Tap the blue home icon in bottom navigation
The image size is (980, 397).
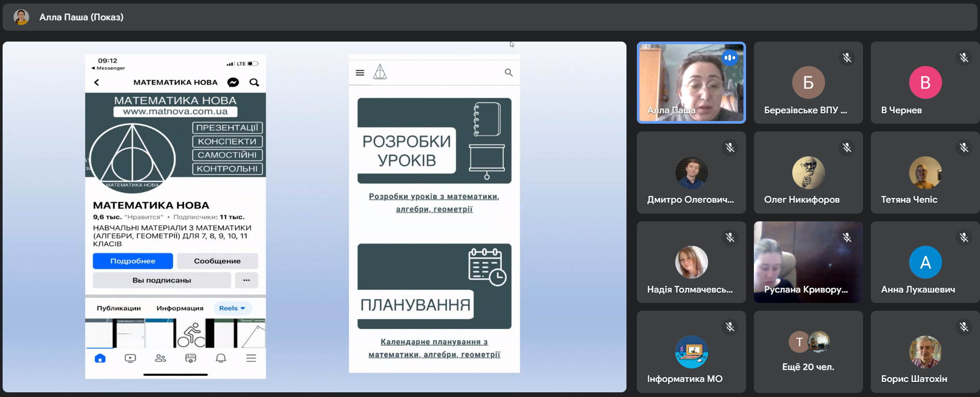pos(100,358)
